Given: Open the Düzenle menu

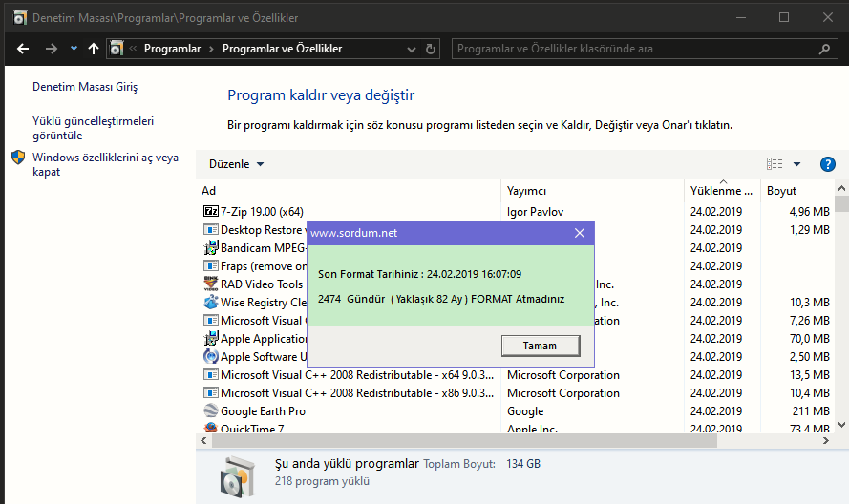Looking at the screenshot, I should pyautogui.click(x=236, y=164).
